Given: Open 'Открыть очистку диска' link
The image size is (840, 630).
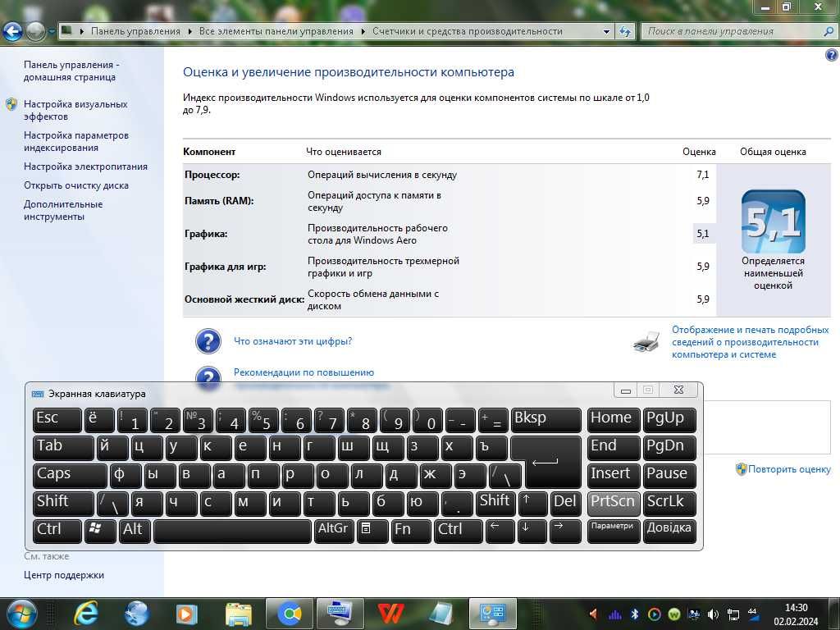Looking at the screenshot, I should pos(76,185).
